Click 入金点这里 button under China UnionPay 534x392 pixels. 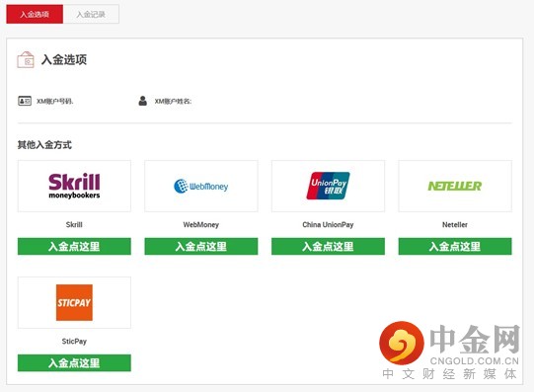coord(328,246)
